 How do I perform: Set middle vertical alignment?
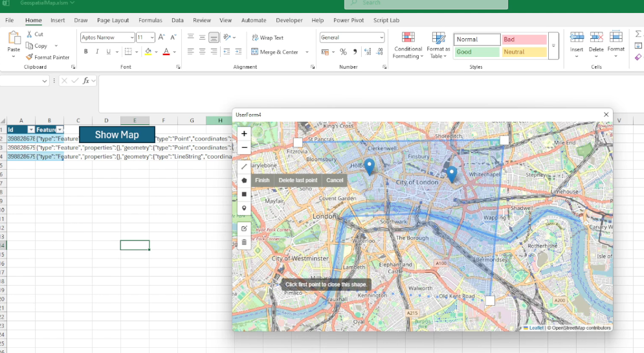202,38
